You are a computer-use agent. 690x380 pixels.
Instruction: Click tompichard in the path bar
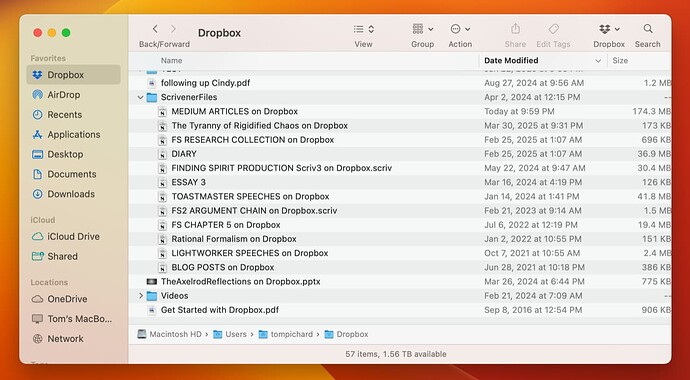(x=286, y=334)
